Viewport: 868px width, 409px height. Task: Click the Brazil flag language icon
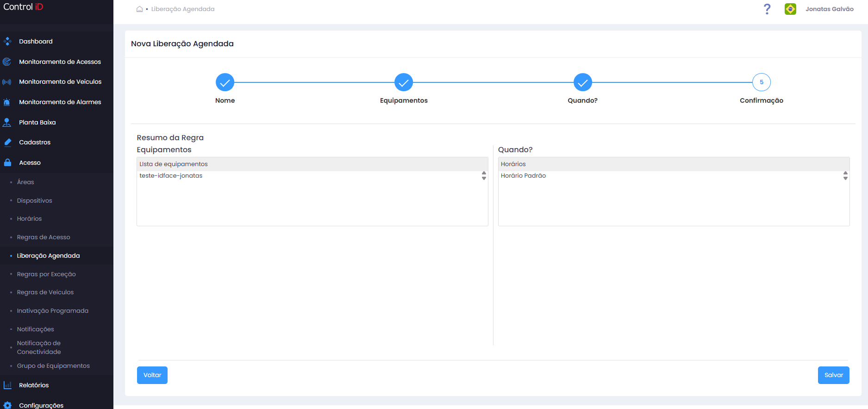click(790, 9)
